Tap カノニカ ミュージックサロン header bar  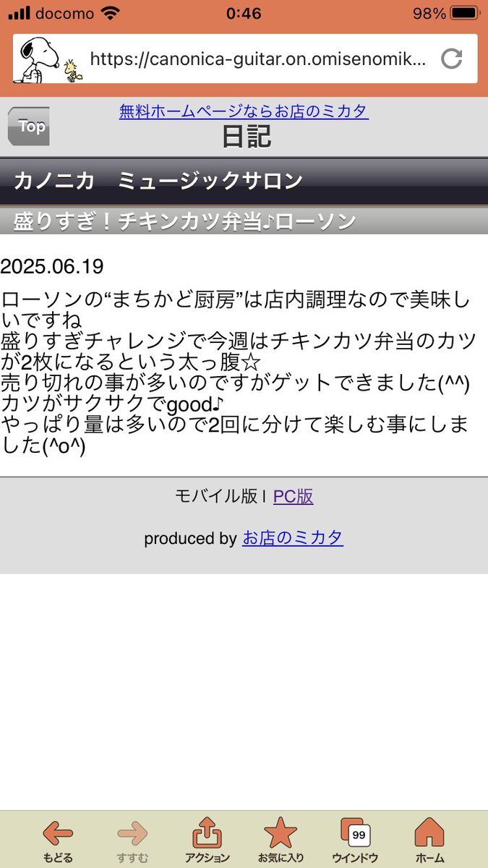(244, 181)
